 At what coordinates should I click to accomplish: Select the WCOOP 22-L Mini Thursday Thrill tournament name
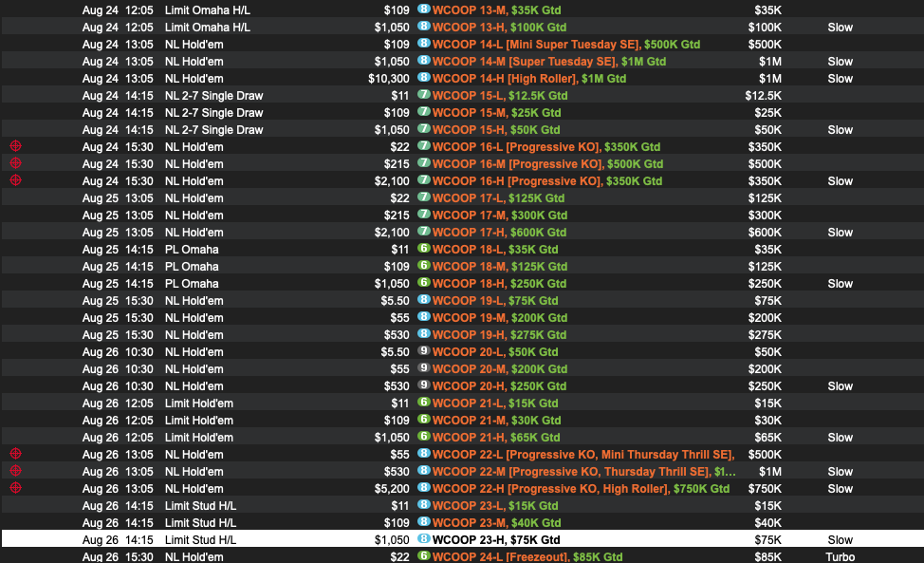583,455
